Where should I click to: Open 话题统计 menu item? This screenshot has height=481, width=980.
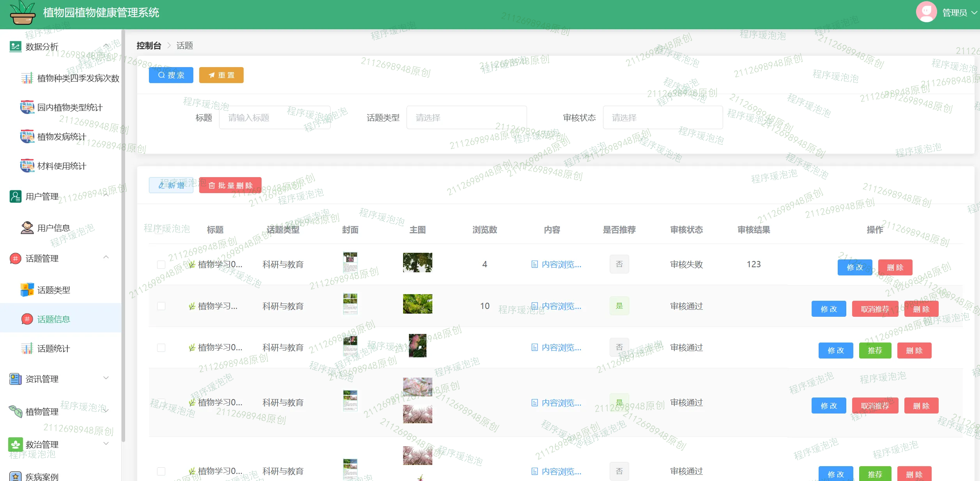point(53,348)
